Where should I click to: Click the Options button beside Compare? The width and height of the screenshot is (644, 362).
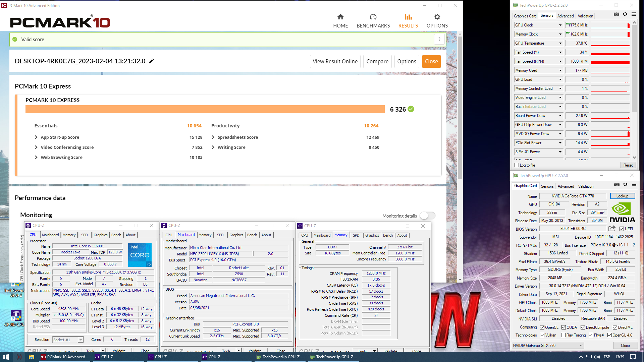pyautogui.click(x=407, y=61)
